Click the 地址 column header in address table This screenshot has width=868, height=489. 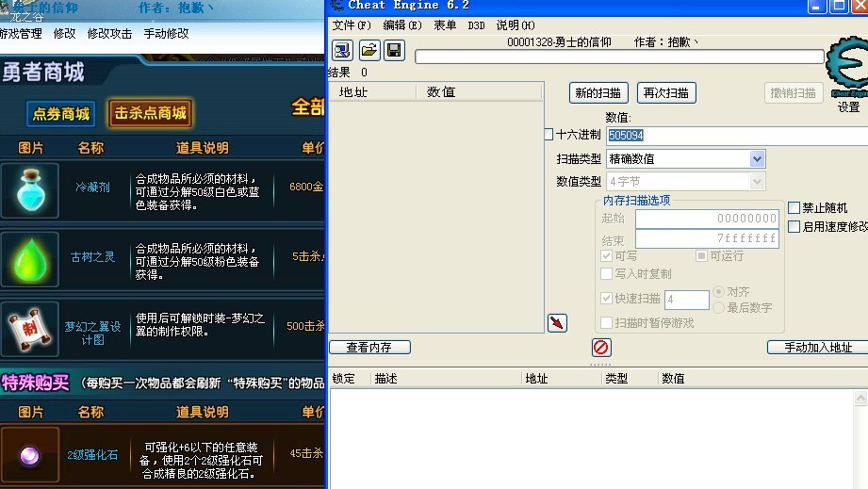pos(536,379)
